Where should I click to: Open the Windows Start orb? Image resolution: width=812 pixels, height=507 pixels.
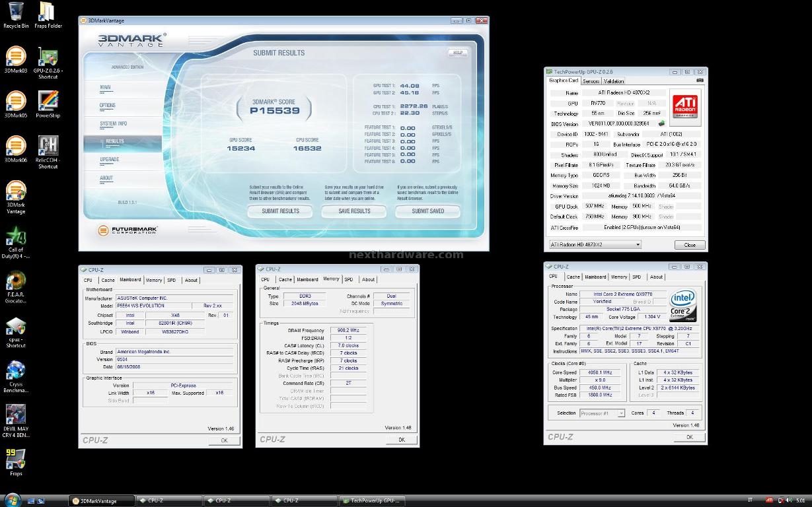13,500
